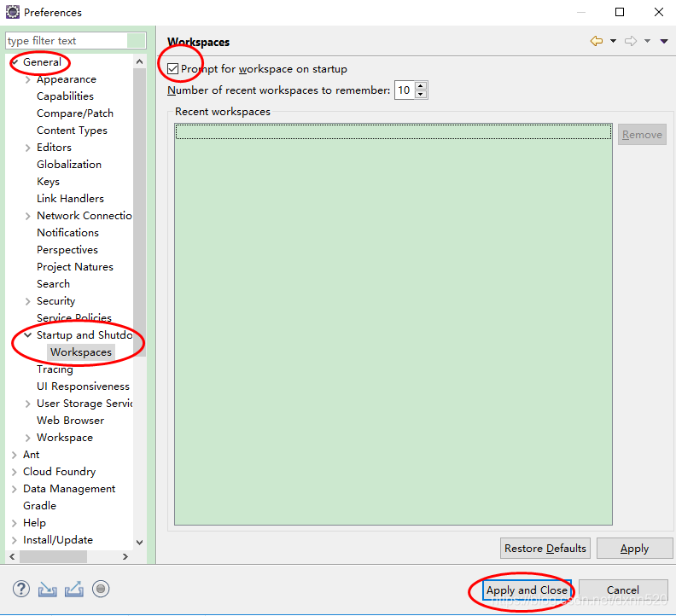
Task: Expand the Editors node
Action: pyautogui.click(x=28, y=148)
